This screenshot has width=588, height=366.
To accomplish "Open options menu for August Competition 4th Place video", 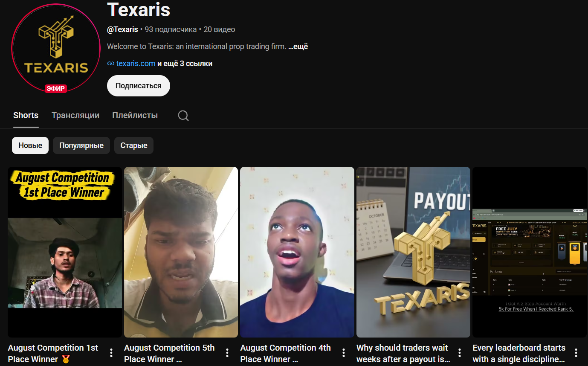I will click(344, 353).
